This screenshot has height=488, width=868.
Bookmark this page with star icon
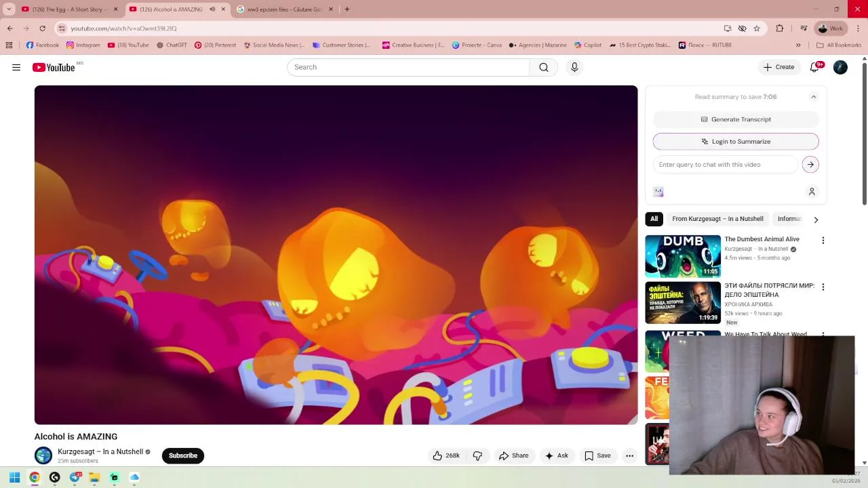tap(757, 28)
